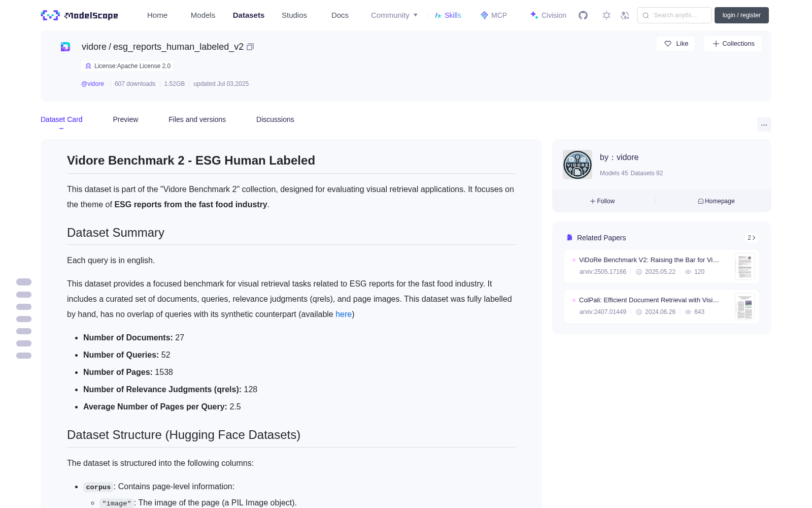The image size is (812, 508).
Task: Click 'arxiv:2505.17166' paper identifier
Action: coord(603,272)
